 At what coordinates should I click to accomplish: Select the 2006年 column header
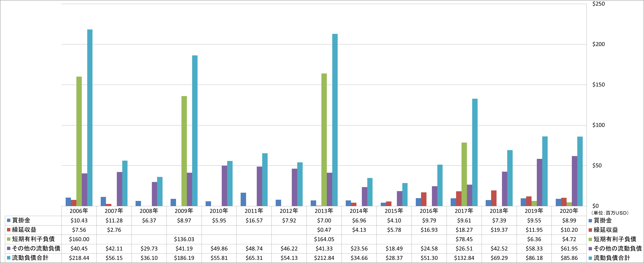coord(79,211)
